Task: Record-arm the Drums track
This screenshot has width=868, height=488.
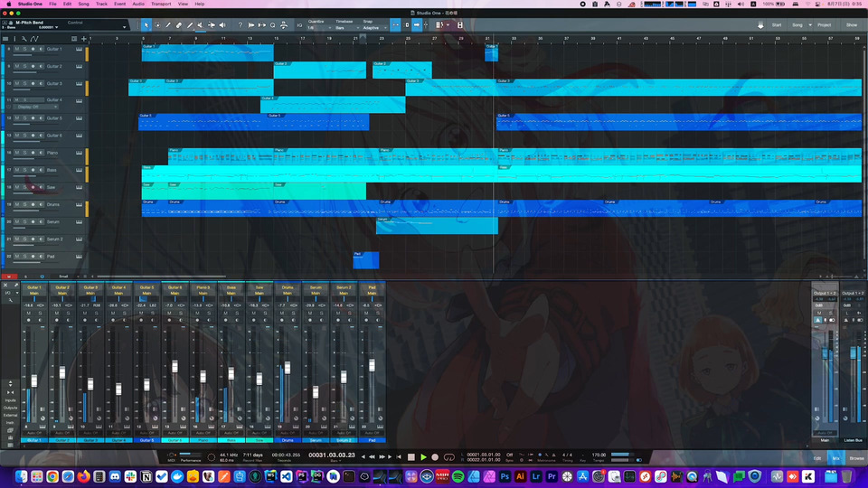Action: tap(33, 205)
